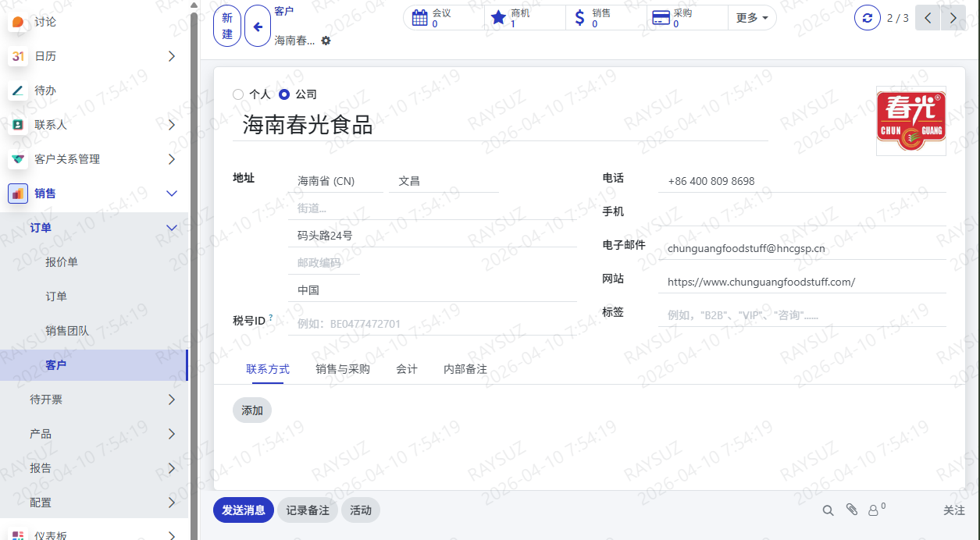Open the 待办 to-do pencil icon
This screenshot has height=540, width=980.
[x=18, y=91]
